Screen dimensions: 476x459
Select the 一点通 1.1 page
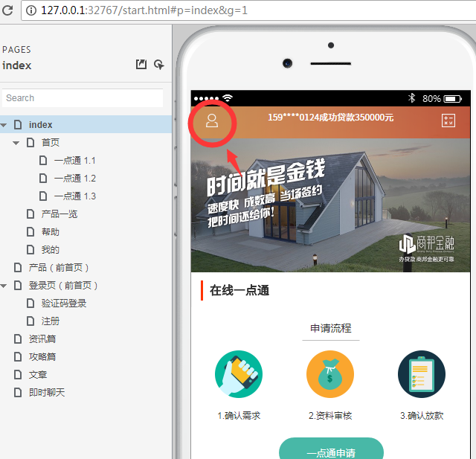74,161
